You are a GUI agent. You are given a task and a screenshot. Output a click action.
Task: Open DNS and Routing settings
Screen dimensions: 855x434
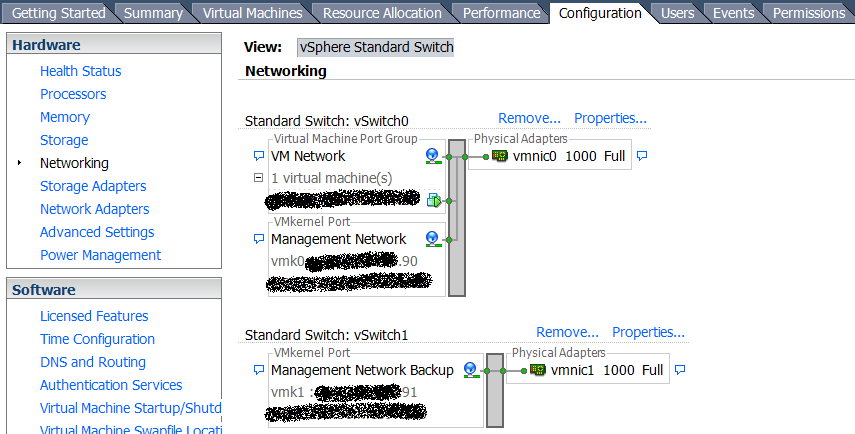(x=93, y=362)
